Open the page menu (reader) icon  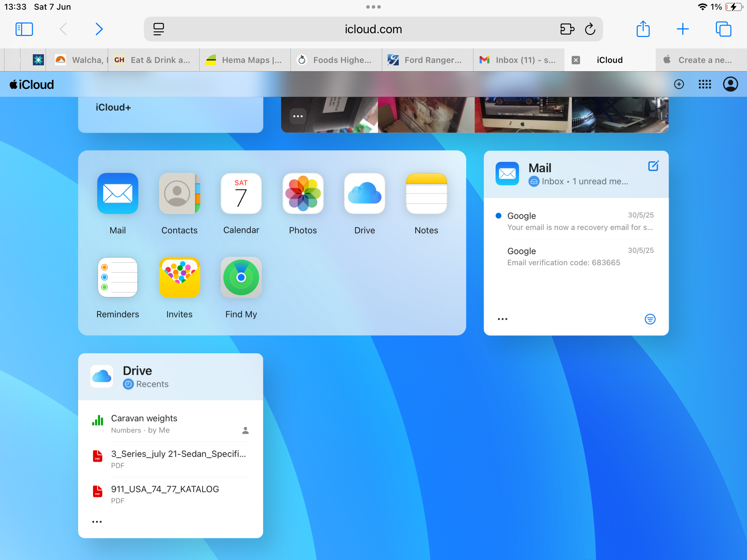point(159,29)
